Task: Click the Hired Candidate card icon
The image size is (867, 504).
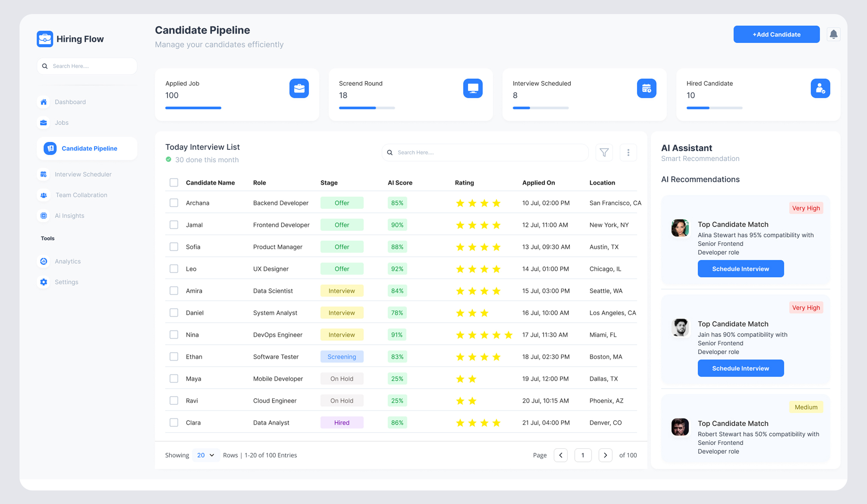Action: pyautogui.click(x=821, y=88)
